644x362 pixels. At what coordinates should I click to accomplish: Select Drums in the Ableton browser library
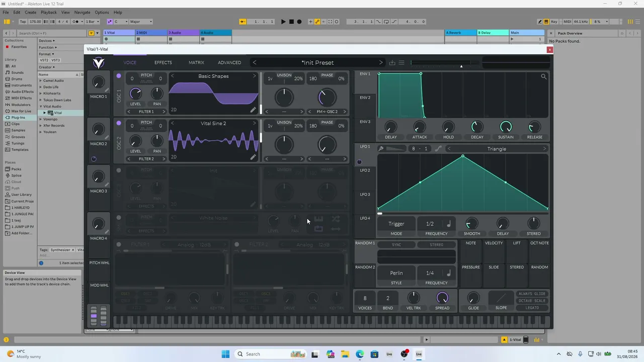pos(17,79)
